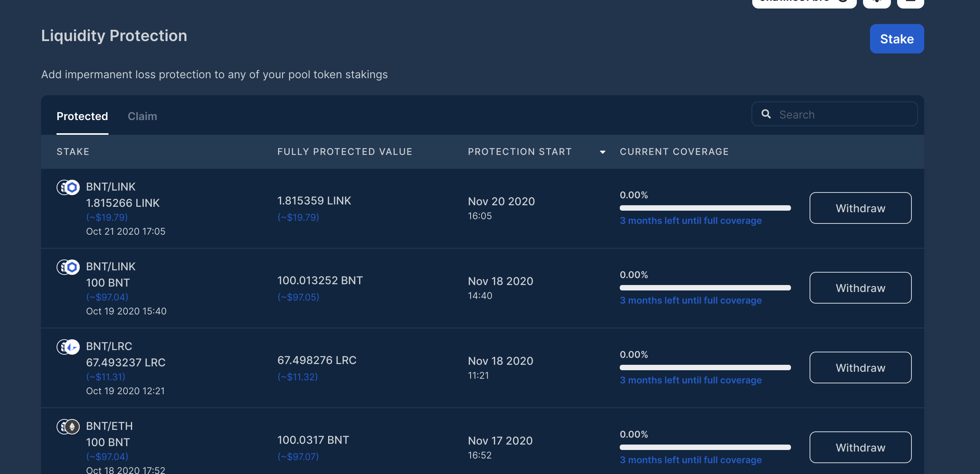
Task: Click the (~$19.79) value link on the first stake
Action: coord(107,217)
